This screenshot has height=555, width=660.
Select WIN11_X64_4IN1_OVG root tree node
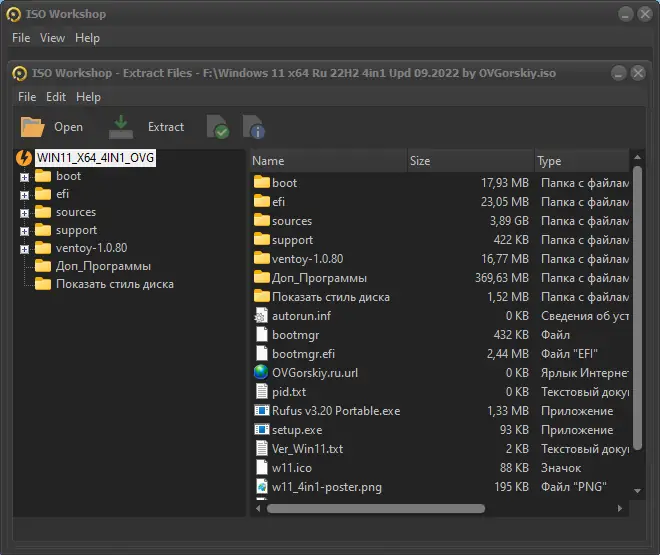(96, 158)
